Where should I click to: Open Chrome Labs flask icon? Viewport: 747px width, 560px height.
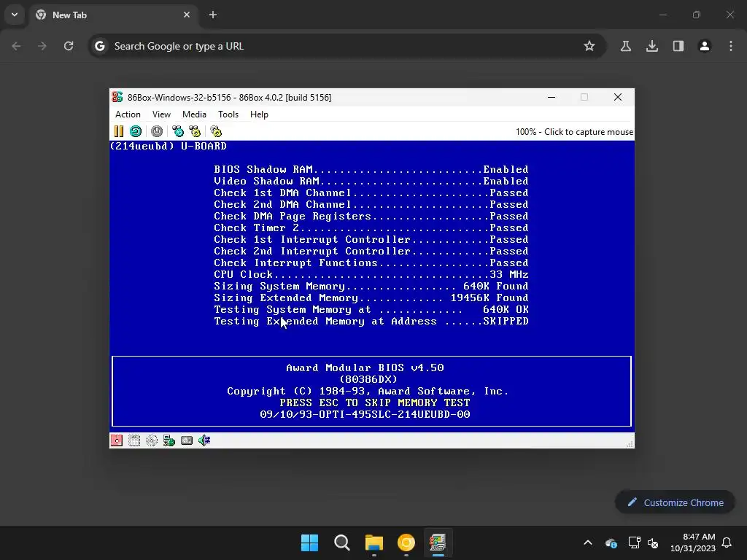626,46
